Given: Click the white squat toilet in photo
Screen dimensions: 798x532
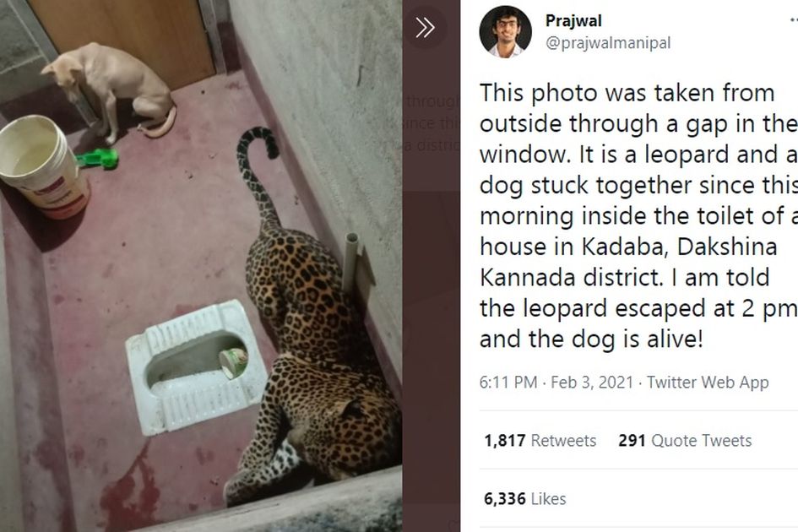Looking at the screenshot, I should (197, 367).
